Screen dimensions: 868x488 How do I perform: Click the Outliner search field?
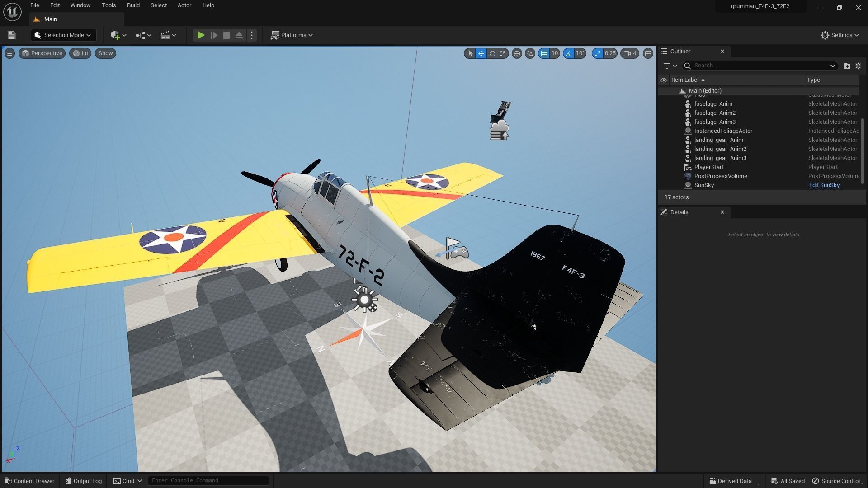click(759, 66)
